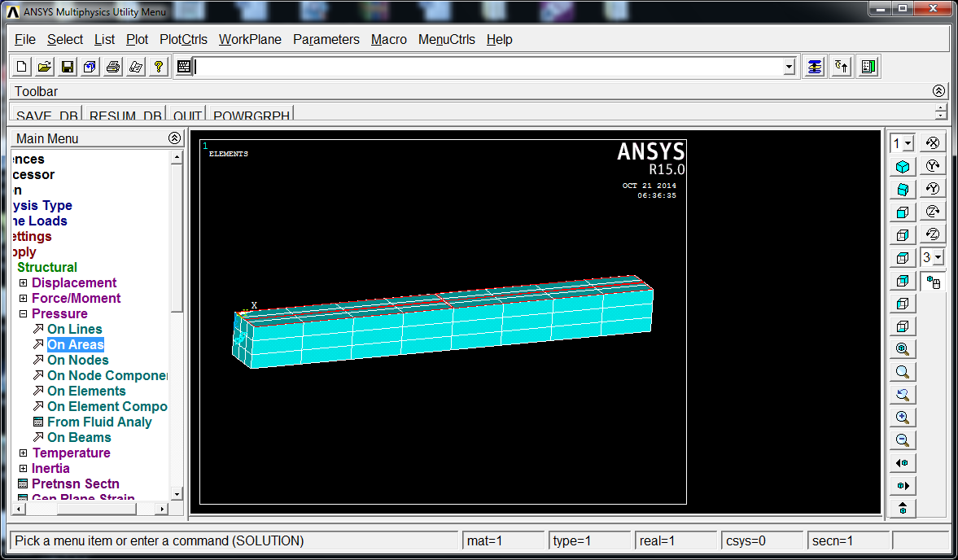
Task: Collapse the Toolbar section
Action: coord(939,91)
